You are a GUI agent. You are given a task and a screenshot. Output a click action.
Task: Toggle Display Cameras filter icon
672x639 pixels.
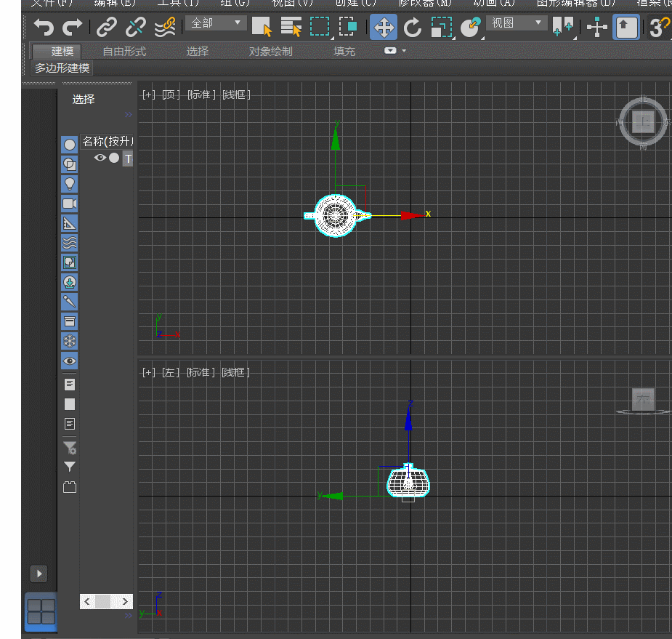click(x=70, y=204)
